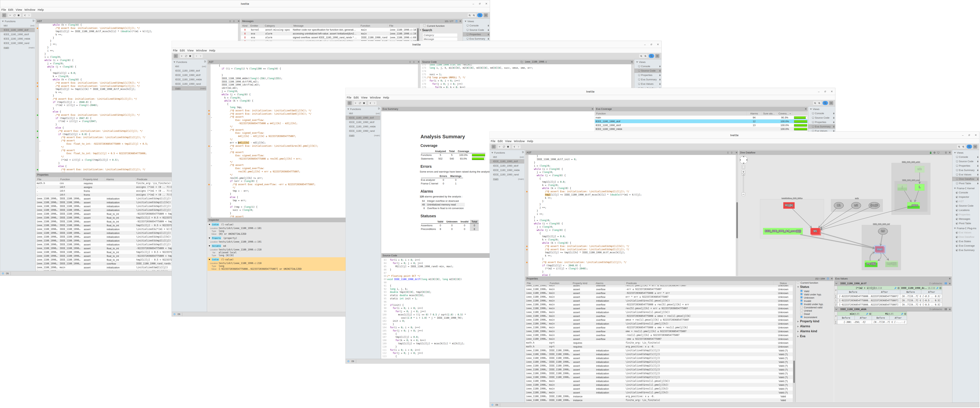Click the reload icon in front window toolbar
This screenshot has width=980, height=408.
(504, 147)
